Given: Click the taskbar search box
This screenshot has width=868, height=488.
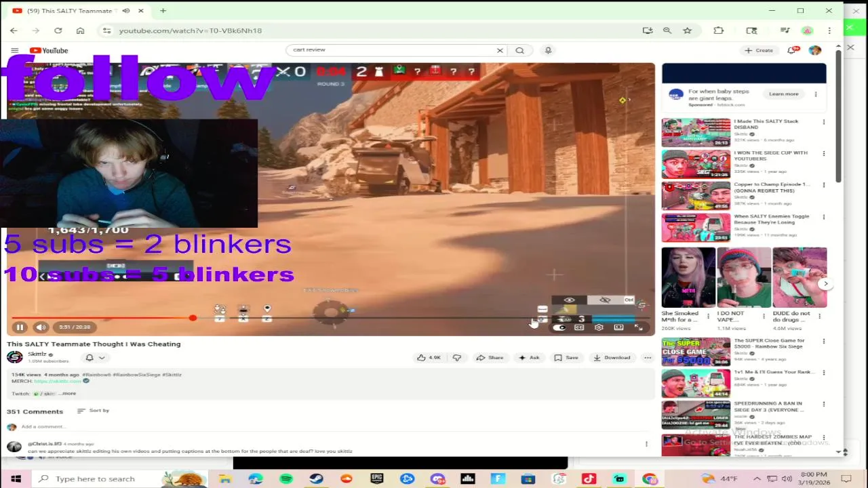Looking at the screenshot, I should 95,479.
